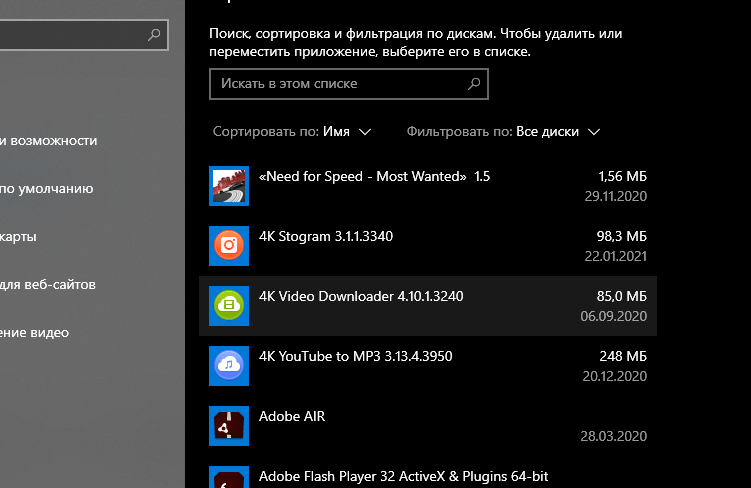This screenshot has width=751, height=488.
Task: Click the 4K Video Downloader app icon
Action: coord(229,306)
